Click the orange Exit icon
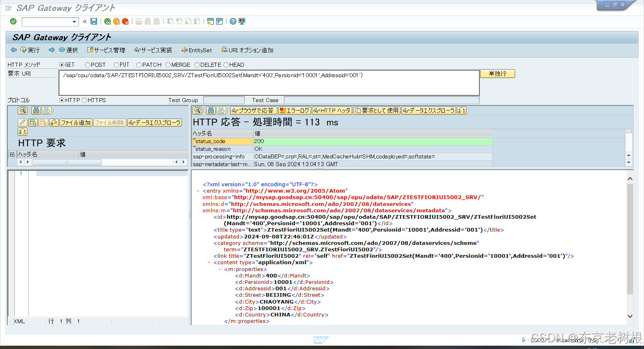The width and height of the screenshot is (644, 349). (x=116, y=21)
